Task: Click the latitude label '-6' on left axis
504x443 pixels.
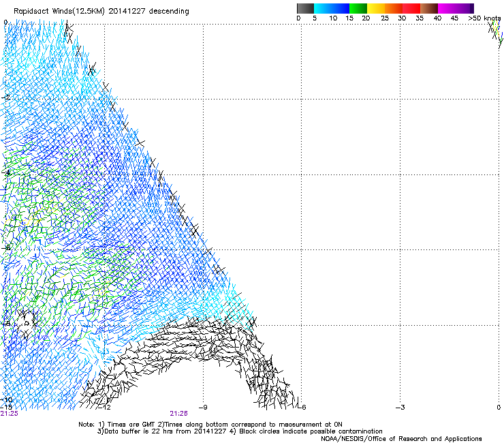Action: 5,247
